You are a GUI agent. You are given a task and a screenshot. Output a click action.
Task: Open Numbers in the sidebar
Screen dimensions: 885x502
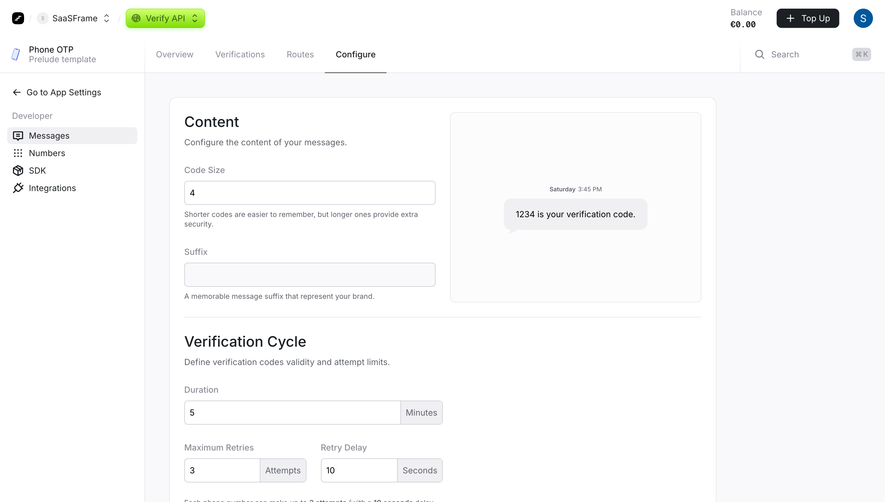pyautogui.click(x=72, y=153)
